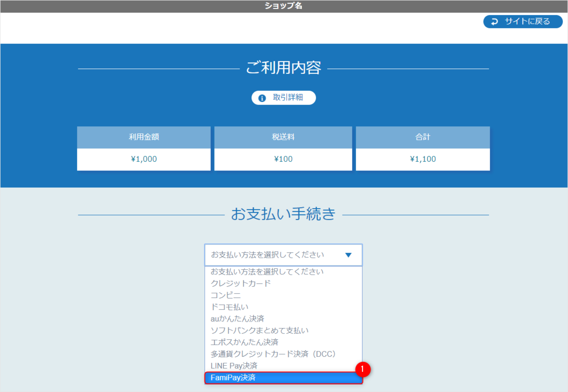Click the dropdown triangle arrow icon
The image size is (568, 392).
tap(349, 255)
